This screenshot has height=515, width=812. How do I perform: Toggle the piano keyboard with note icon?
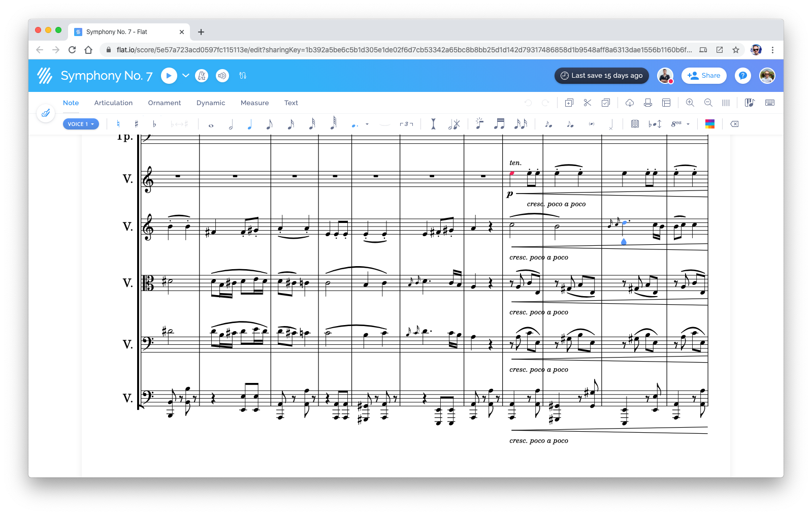click(x=750, y=103)
